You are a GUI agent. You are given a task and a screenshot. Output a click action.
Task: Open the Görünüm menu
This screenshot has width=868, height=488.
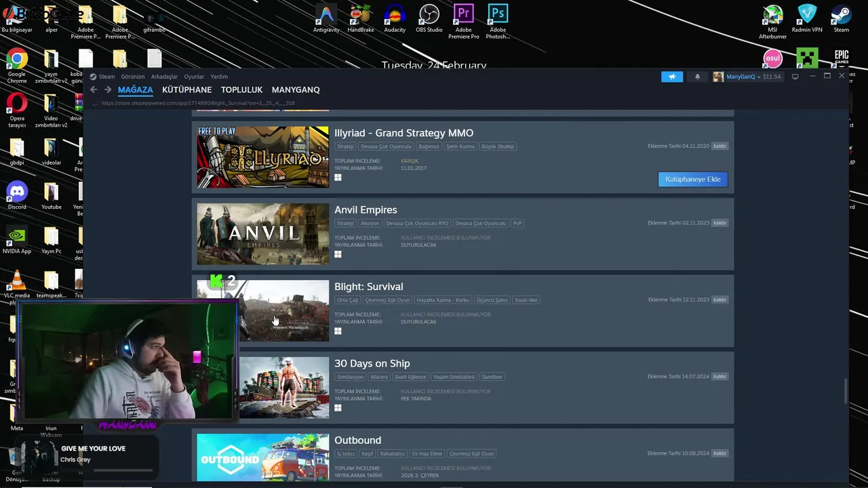(133, 77)
